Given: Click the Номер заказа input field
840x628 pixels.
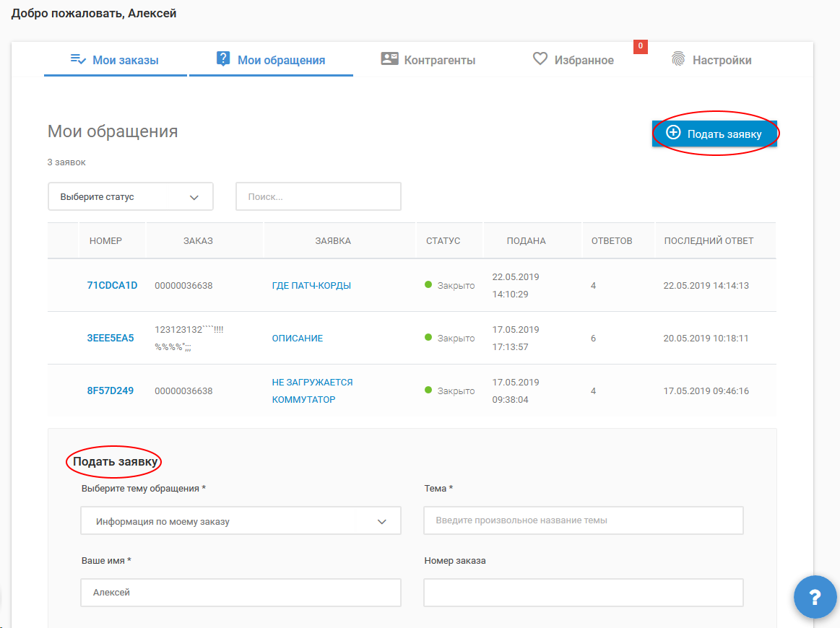Looking at the screenshot, I should coord(583,593).
